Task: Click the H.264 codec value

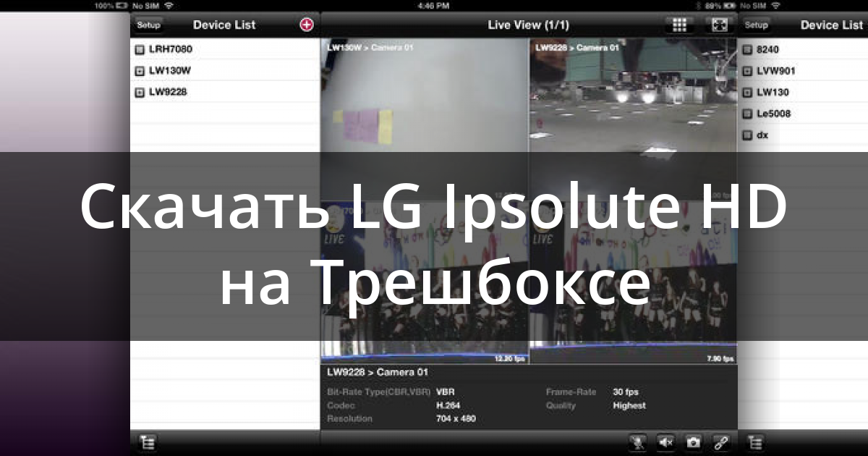Action: 448,405
